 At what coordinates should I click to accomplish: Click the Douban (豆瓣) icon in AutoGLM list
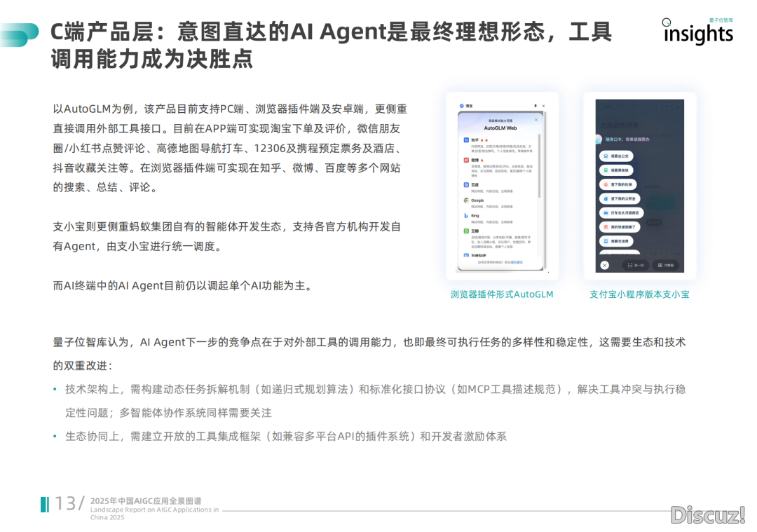tap(465, 231)
